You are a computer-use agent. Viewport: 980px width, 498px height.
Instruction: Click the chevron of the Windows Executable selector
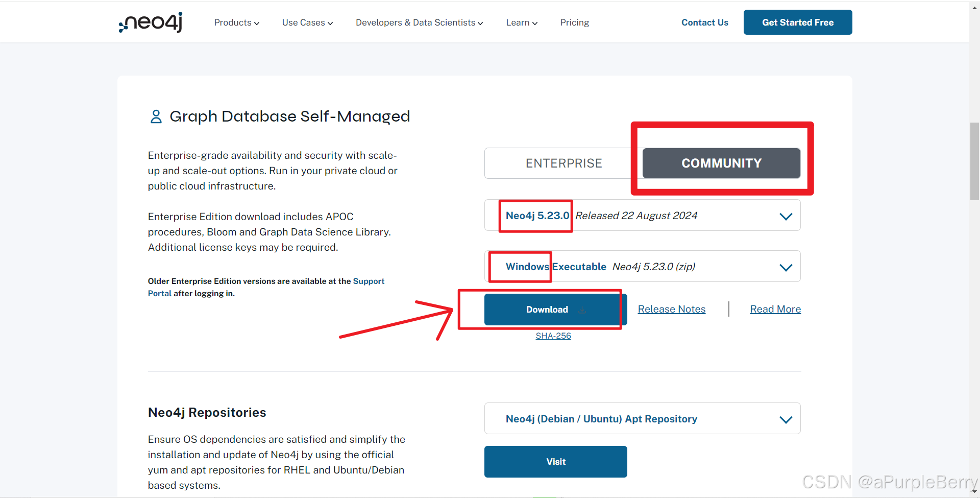pyautogui.click(x=786, y=267)
